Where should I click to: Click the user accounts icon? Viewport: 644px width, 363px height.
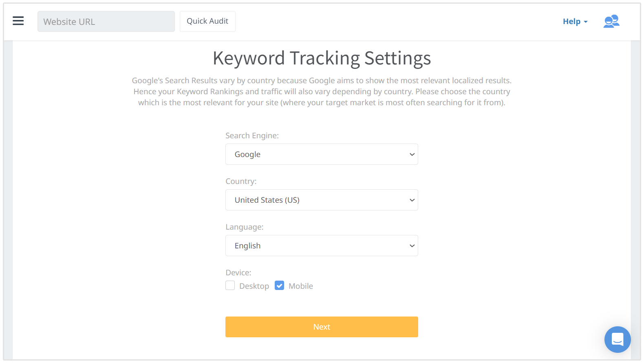click(611, 21)
